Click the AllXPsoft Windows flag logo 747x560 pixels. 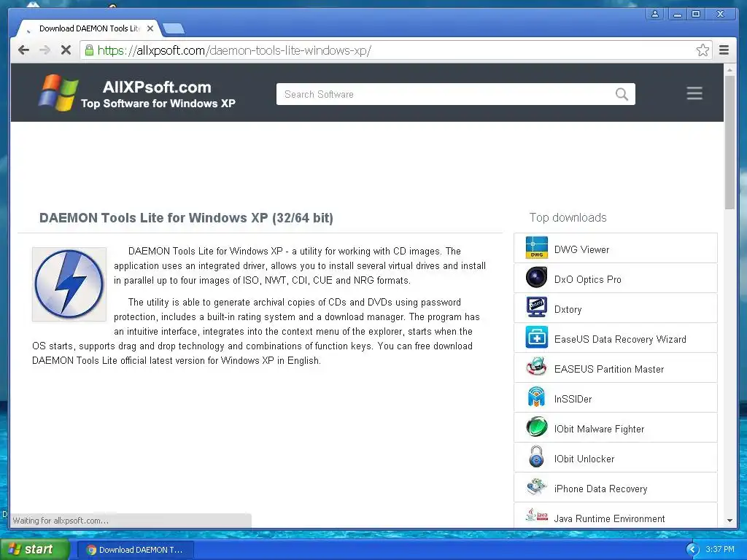click(58, 93)
